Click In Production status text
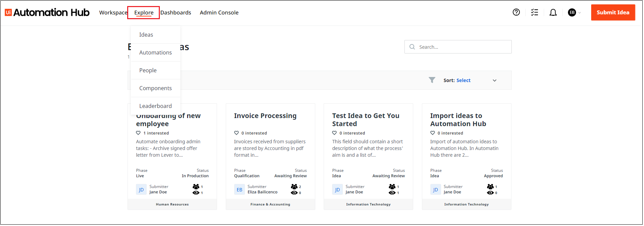Image resolution: width=644 pixels, height=226 pixels. coord(195,176)
